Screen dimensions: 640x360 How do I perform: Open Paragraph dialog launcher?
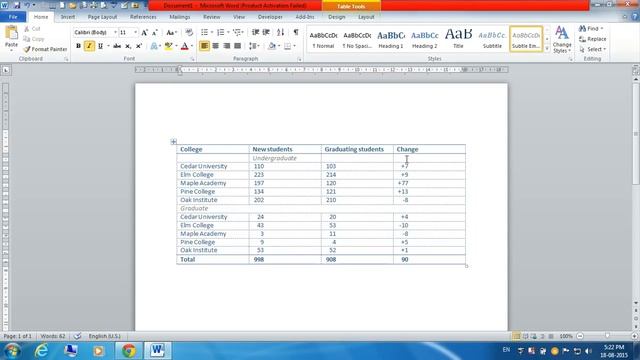(300, 59)
